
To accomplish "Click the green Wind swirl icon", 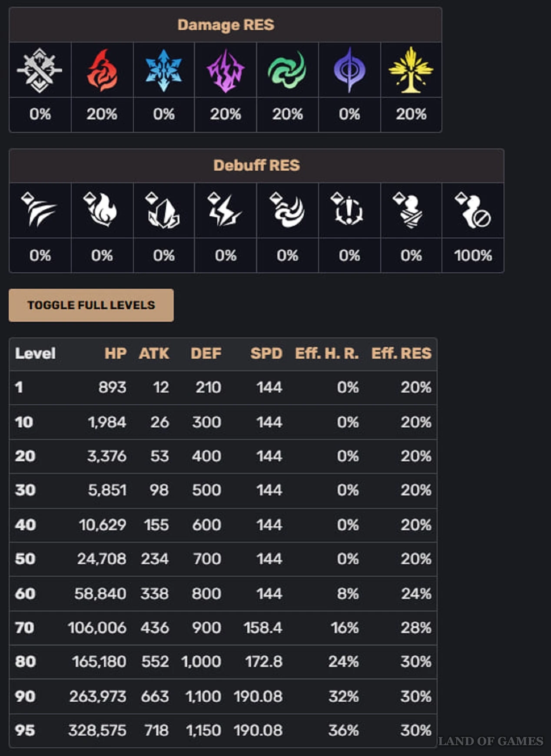I will click(x=287, y=70).
